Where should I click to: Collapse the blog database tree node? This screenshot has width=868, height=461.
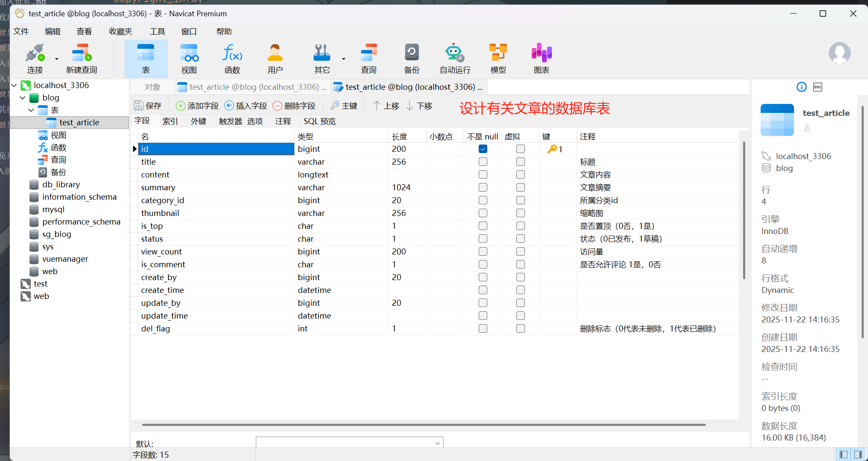23,98
